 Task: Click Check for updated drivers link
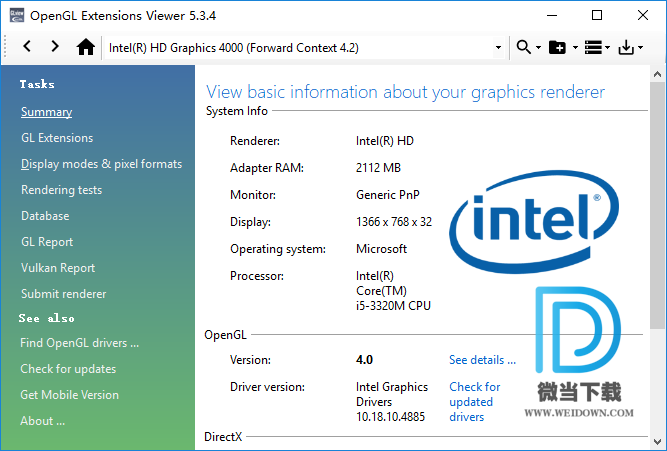coord(474,401)
